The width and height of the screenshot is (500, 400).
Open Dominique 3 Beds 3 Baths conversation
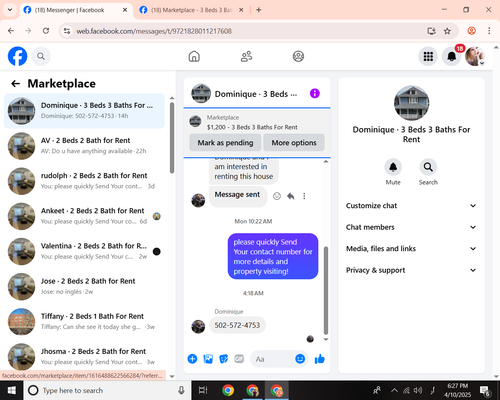pyautogui.click(x=84, y=111)
